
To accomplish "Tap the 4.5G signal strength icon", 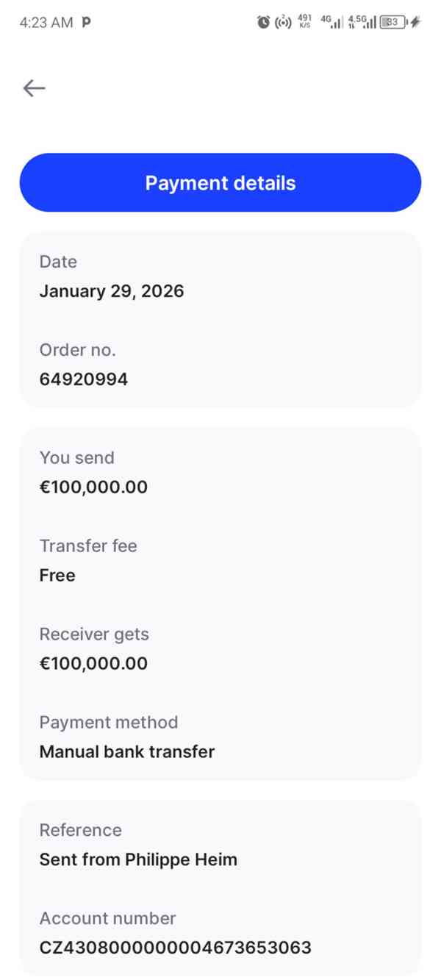I will [x=362, y=22].
